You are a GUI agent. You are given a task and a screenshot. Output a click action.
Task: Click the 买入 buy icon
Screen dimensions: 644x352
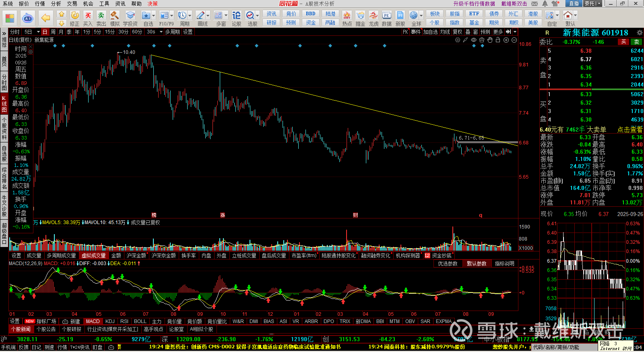coord(88,15)
